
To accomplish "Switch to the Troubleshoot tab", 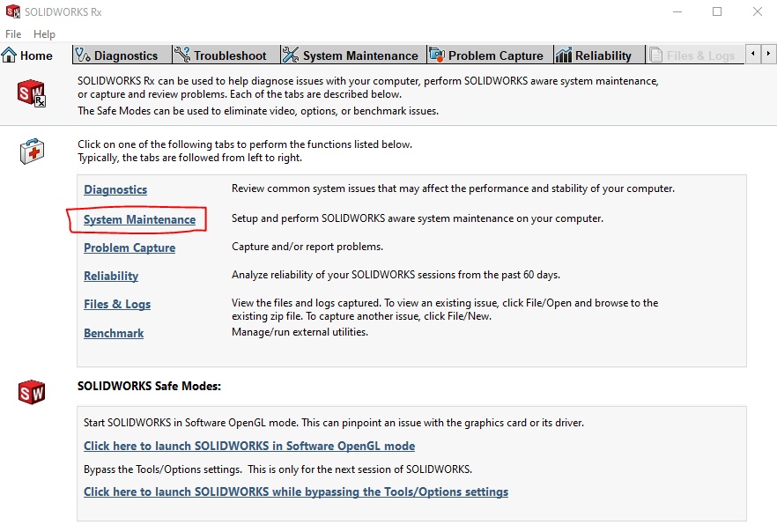I will 226,55.
